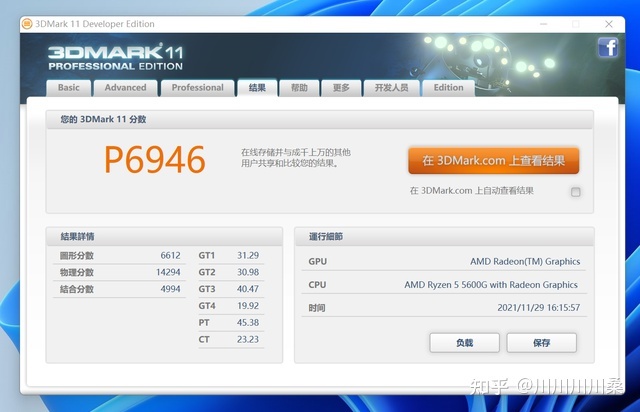
Task: Click the GT3 value 40.47
Action: pos(248,289)
